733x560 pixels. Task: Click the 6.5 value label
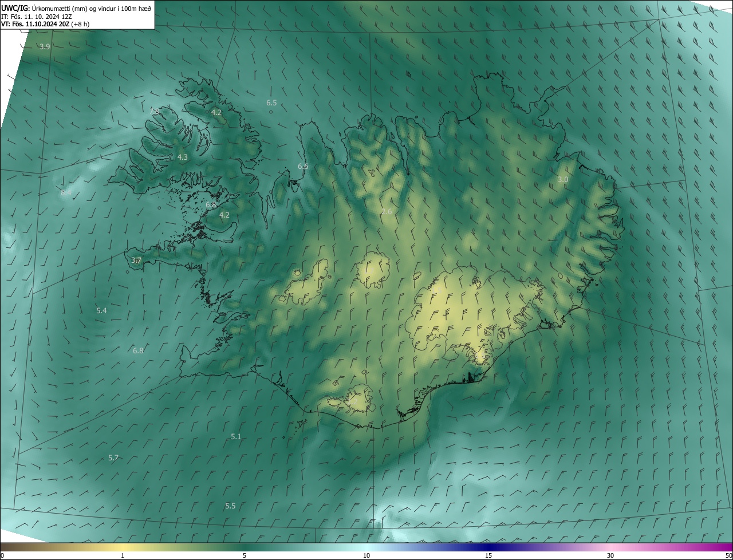[x=271, y=102]
